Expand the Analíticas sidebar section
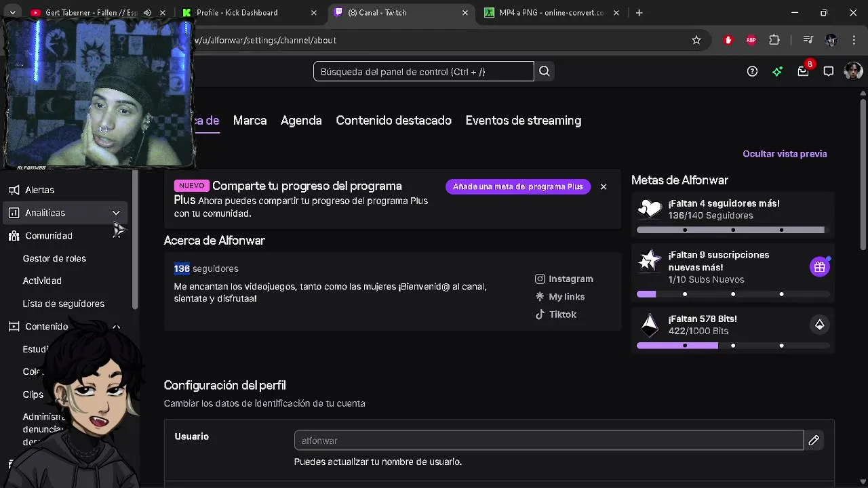868x488 pixels. coord(116,213)
